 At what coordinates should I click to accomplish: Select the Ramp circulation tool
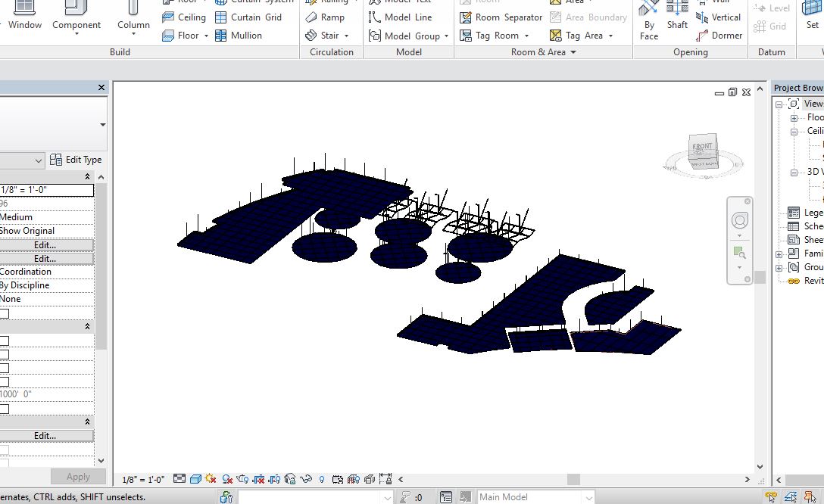coord(325,17)
